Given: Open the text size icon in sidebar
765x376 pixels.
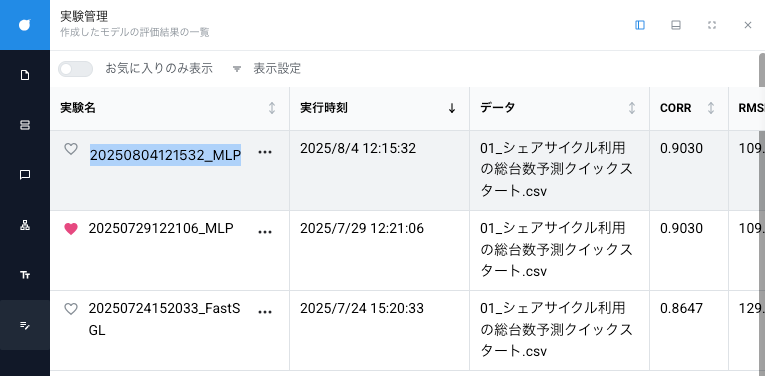Looking at the screenshot, I should coord(24,275).
